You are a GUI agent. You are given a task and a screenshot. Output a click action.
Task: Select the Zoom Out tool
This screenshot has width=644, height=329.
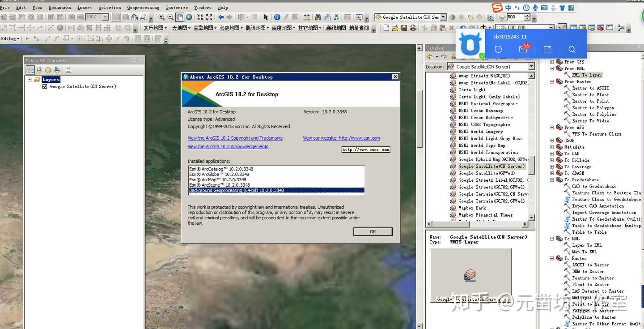[170, 17]
